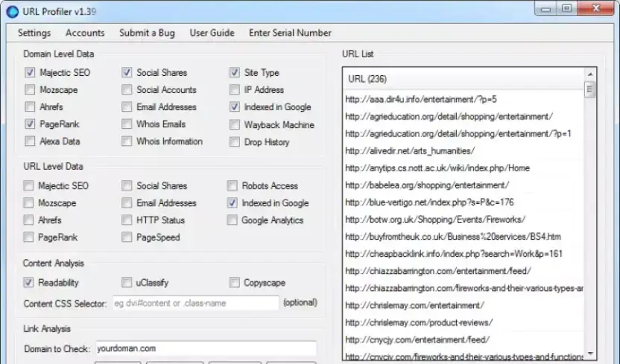Enable Whois Information checkbox
This screenshot has height=364, width=620.
click(x=127, y=141)
